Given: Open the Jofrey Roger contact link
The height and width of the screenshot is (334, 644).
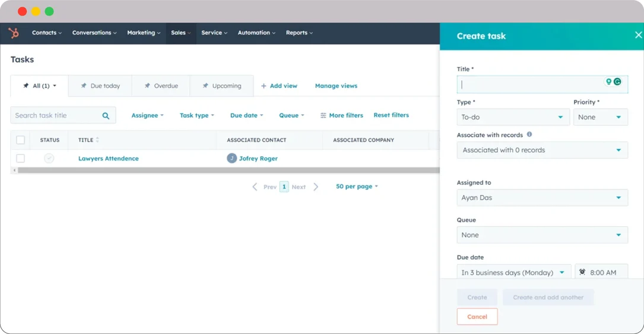Looking at the screenshot, I should [x=258, y=158].
